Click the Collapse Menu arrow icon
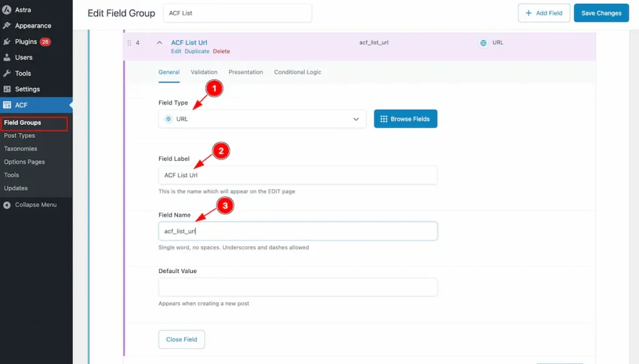 6,205
